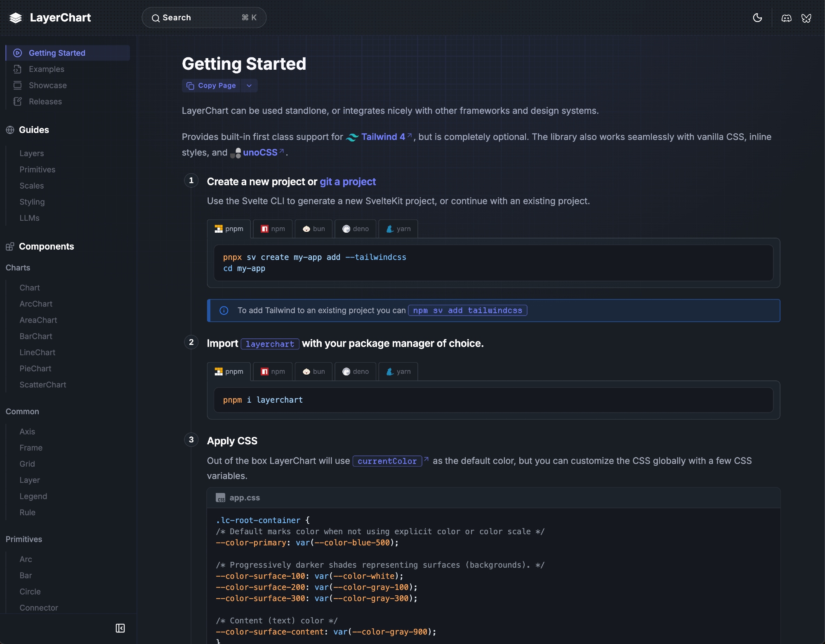825x644 pixels.
Task: Select the npm tab in create project
Action: (273, 229)
